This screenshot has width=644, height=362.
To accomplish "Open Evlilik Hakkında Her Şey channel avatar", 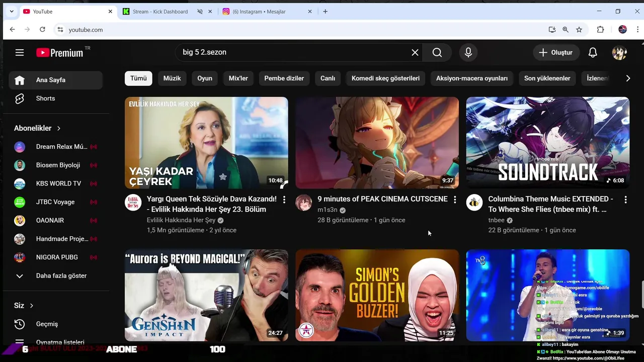I will tap(133, 203).
